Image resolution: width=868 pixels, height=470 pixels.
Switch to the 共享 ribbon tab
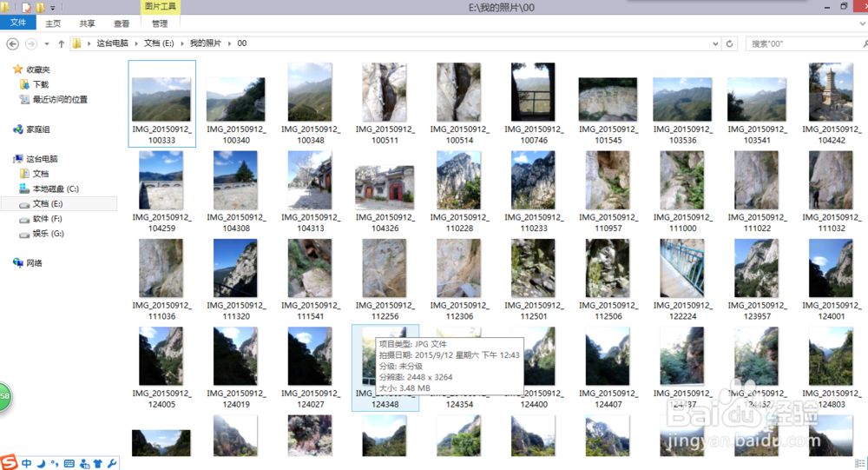(87, 23)
